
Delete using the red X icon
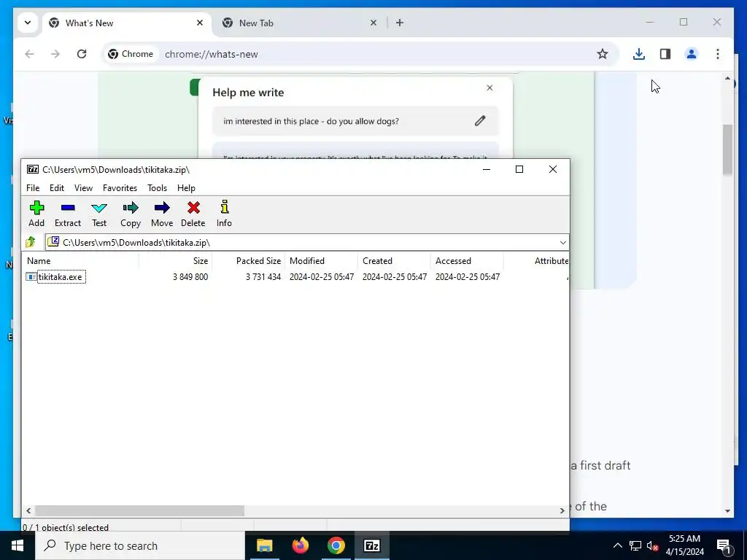pyautogui.click(x=193, y=214)
